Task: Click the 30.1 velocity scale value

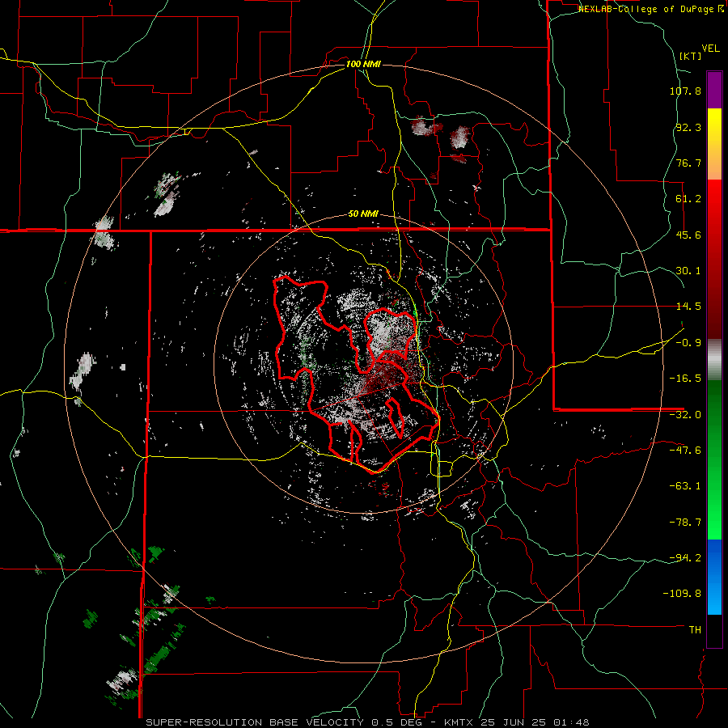Action: point(688,271)
